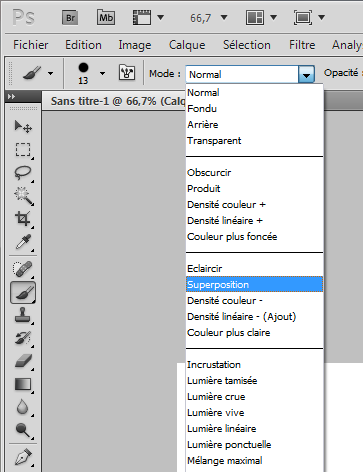Viewport: 363px width, 472px height.
Task: Expand the View Extras dropdown arrow
Action: 160,17
